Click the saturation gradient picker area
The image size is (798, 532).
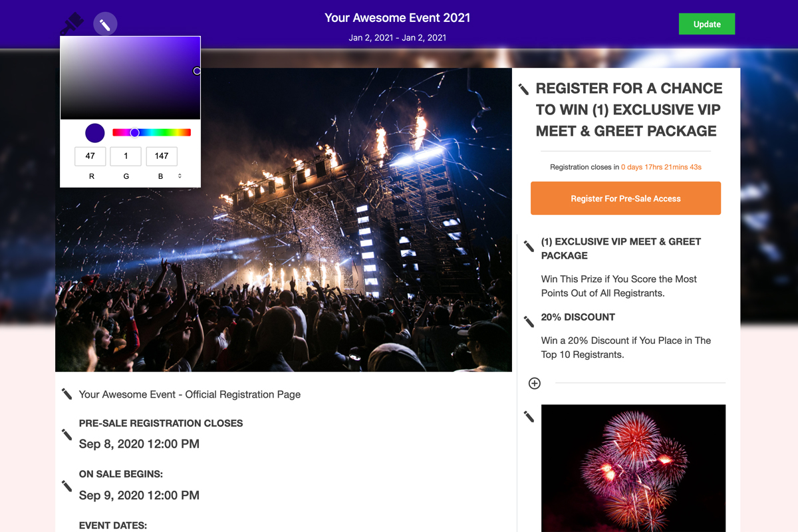pyautogui.click(x=130, y=78)
